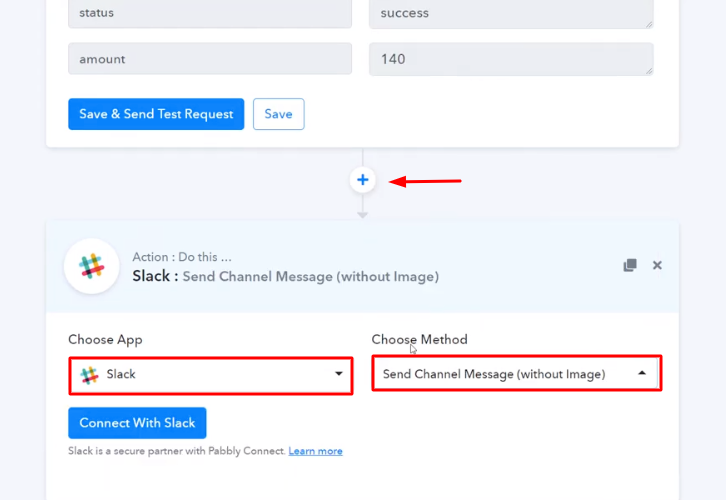Click the status key field

[210, 14]
